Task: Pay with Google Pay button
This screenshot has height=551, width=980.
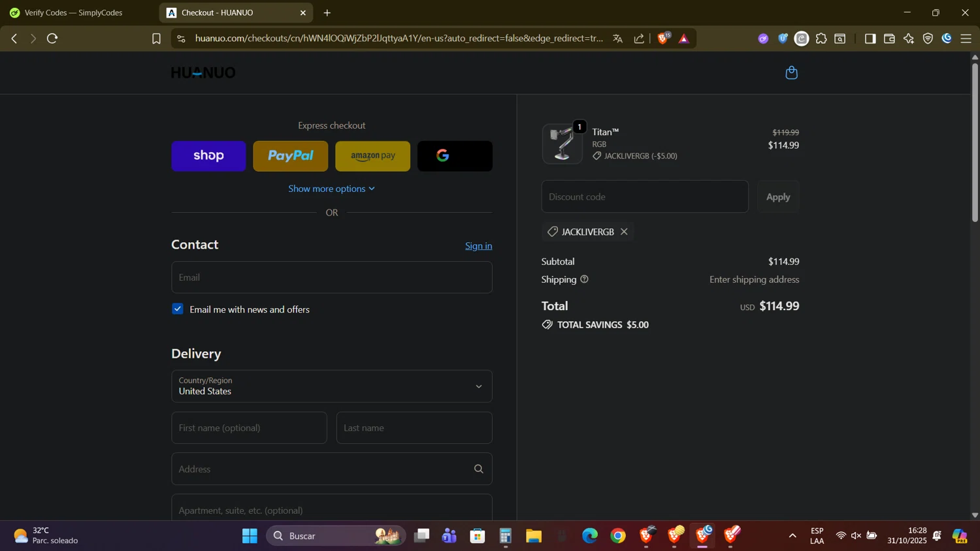Action: pyautogui.click(x=455, y=156)
